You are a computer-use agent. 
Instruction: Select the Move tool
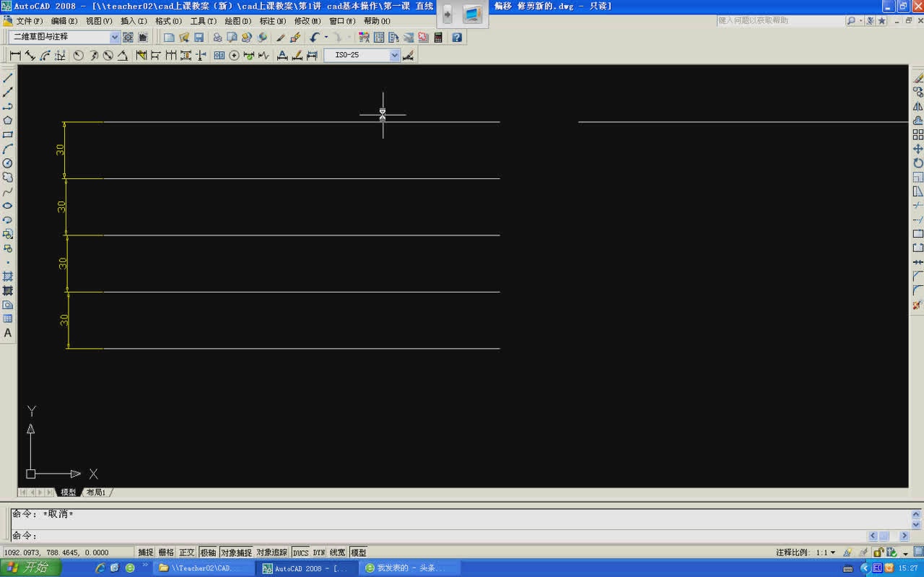pyautogui.click(x=918, y=149)
